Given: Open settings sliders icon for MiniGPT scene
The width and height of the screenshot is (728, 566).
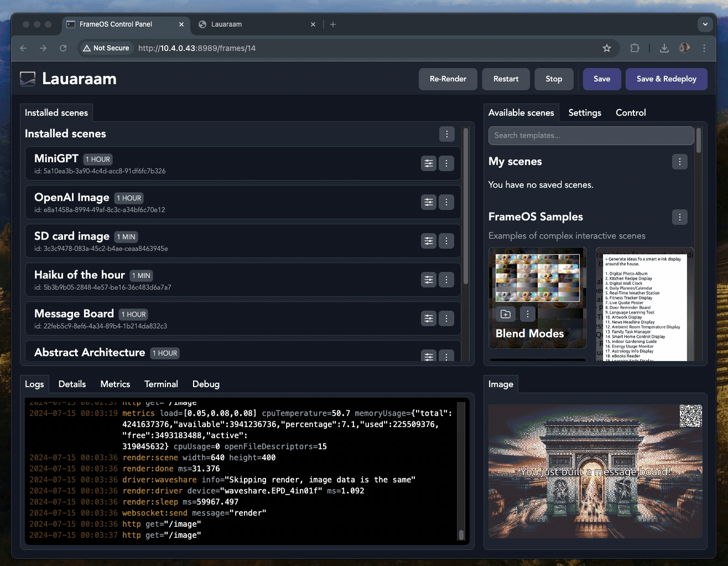Looking at the screenshot, I should (x=428, y=163).
